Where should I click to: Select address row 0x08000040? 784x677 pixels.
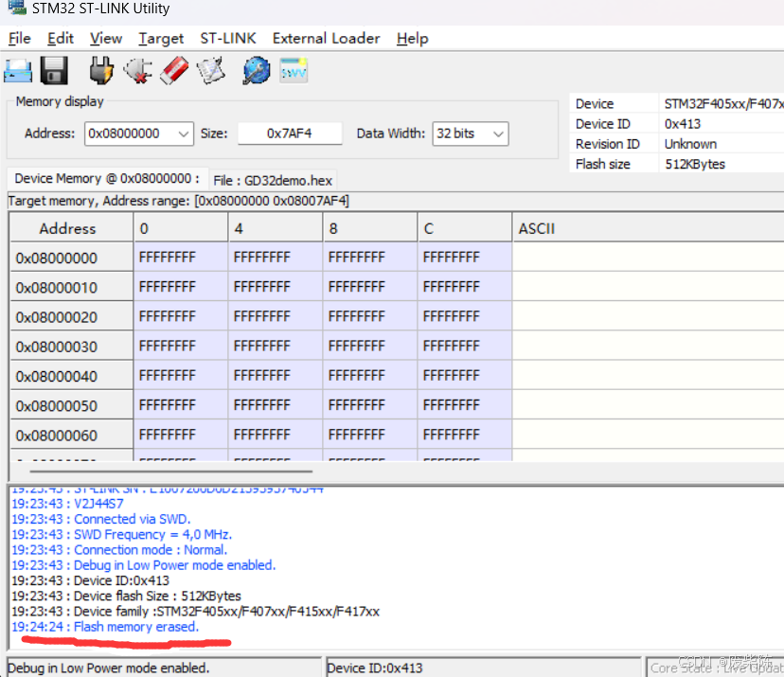click(71, 376)
